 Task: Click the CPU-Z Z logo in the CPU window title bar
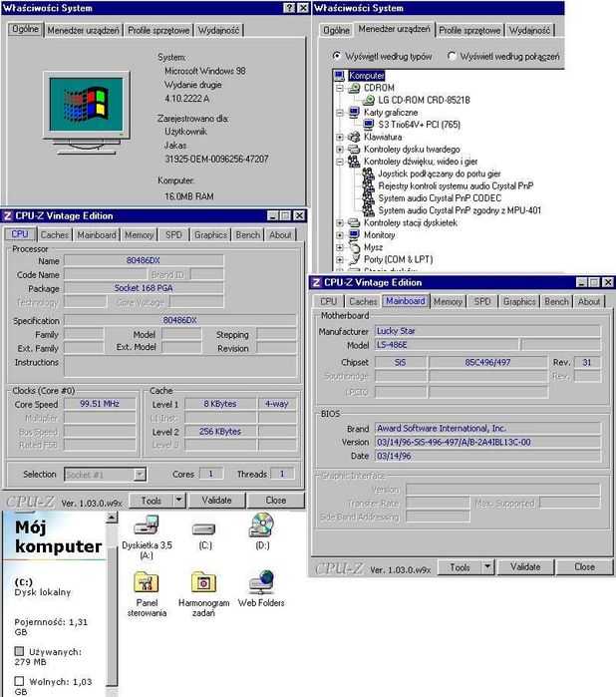click(x=8, y=216)
